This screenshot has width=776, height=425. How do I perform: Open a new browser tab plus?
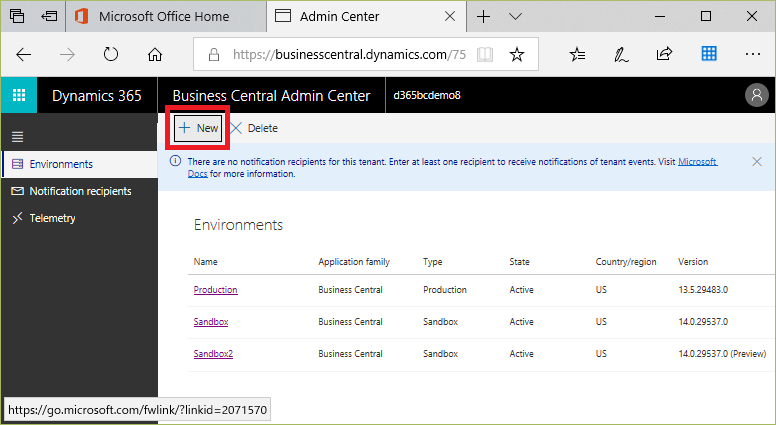click(483, 16)
